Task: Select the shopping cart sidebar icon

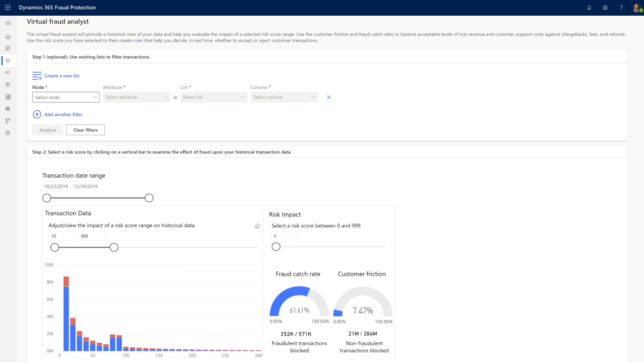Action: [x=8, y=60]
